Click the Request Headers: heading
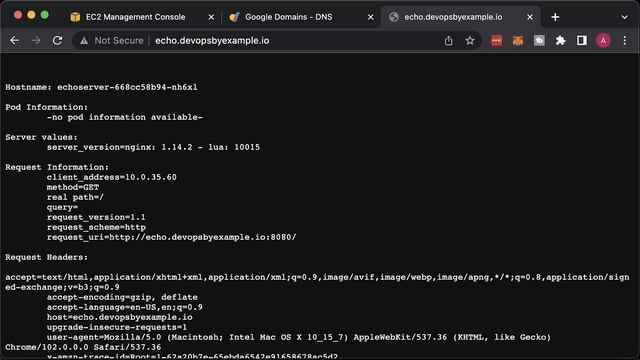 click(x=47, y=257)
